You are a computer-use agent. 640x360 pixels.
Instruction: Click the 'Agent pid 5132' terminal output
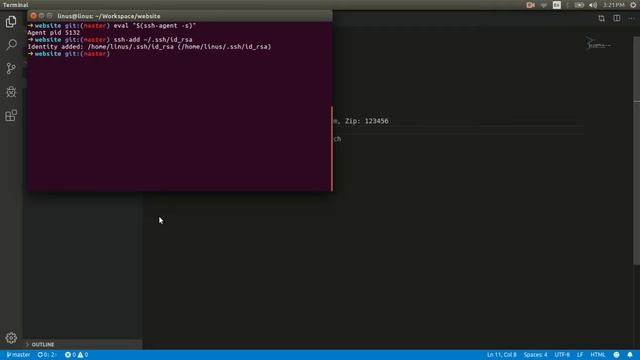click(54, 33)
